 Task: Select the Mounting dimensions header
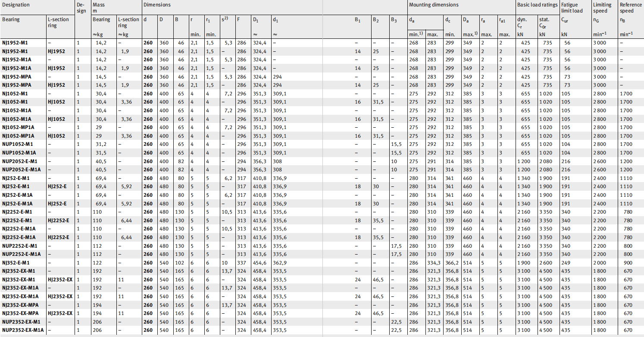pos(434,5)
